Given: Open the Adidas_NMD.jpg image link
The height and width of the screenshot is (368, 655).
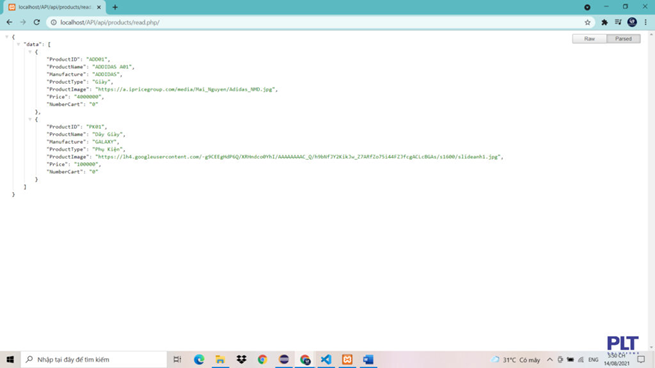Looking at the screenshot, I should tap(185, 89).
